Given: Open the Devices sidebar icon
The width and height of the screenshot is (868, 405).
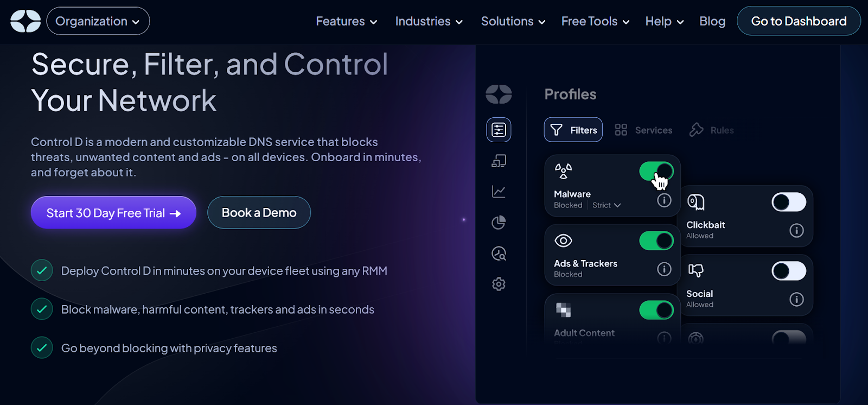Looking at the screenshot, I should (499, 161).
